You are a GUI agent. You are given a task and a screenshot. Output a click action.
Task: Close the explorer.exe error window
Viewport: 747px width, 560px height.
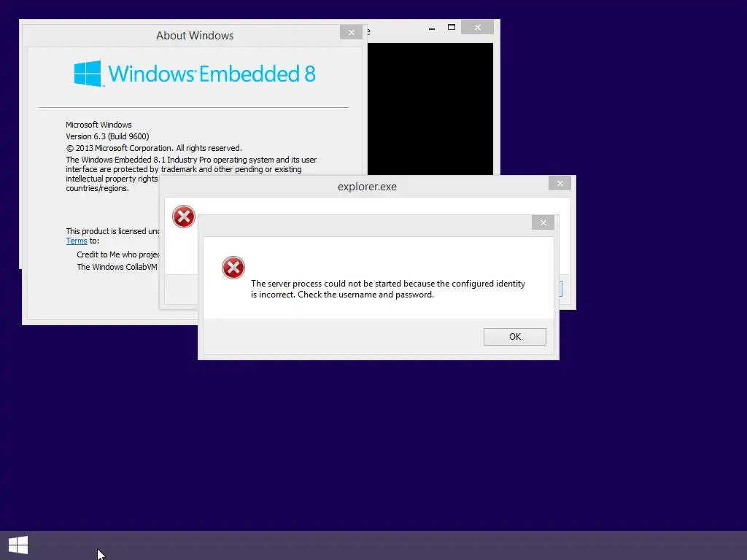pos(560,183)
